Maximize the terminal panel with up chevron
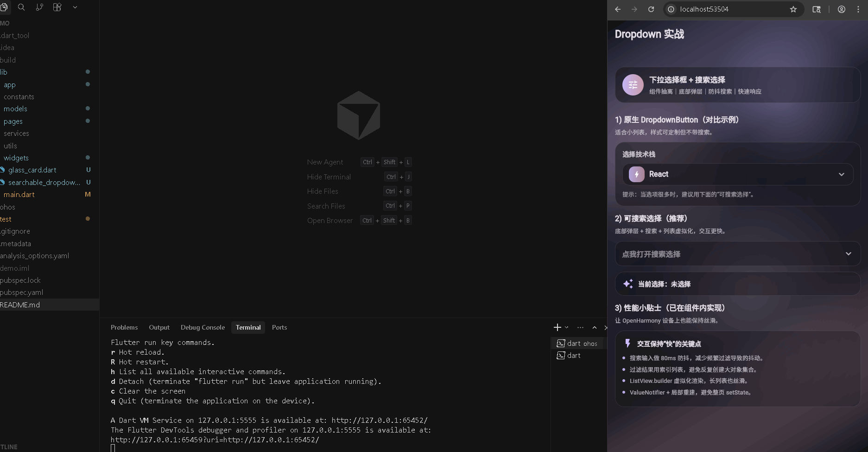Screen dimensions: 868x452 595,327
